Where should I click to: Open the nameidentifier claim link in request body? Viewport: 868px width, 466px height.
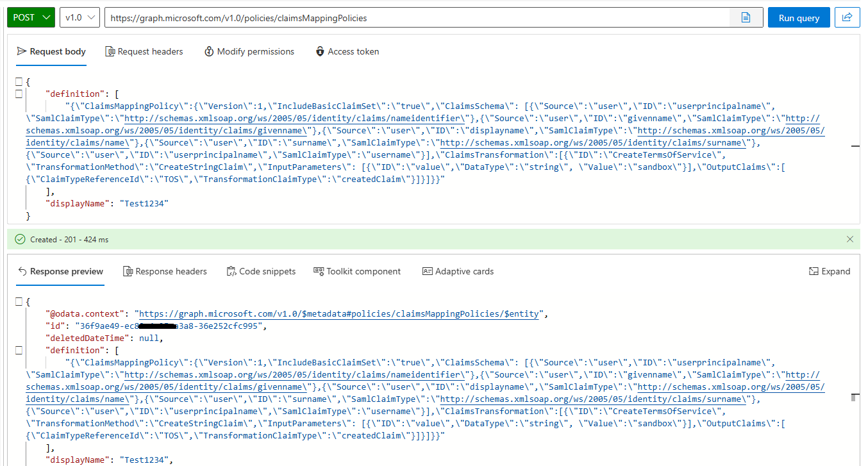pos(295,119)
